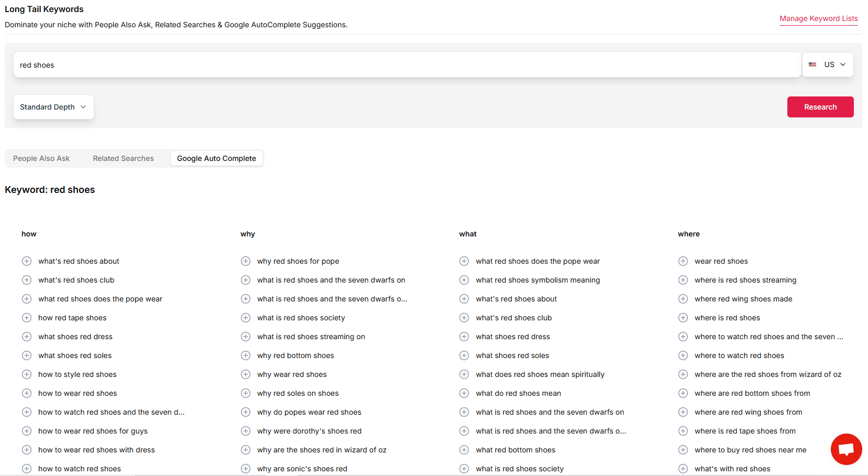Open the US country selector dropdown
The image size is (868, 476).
[x=828, y=64]
